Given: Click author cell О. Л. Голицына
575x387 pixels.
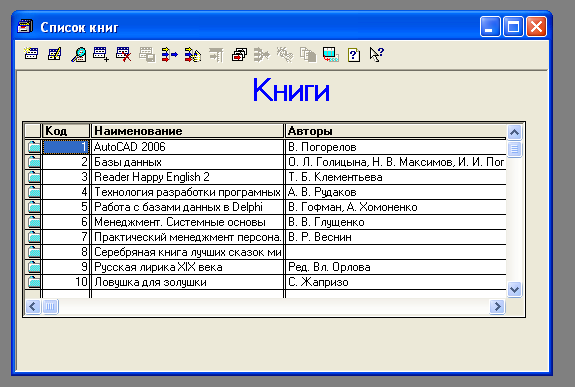Looking at the screenshot, I should (x=396, y=162).
